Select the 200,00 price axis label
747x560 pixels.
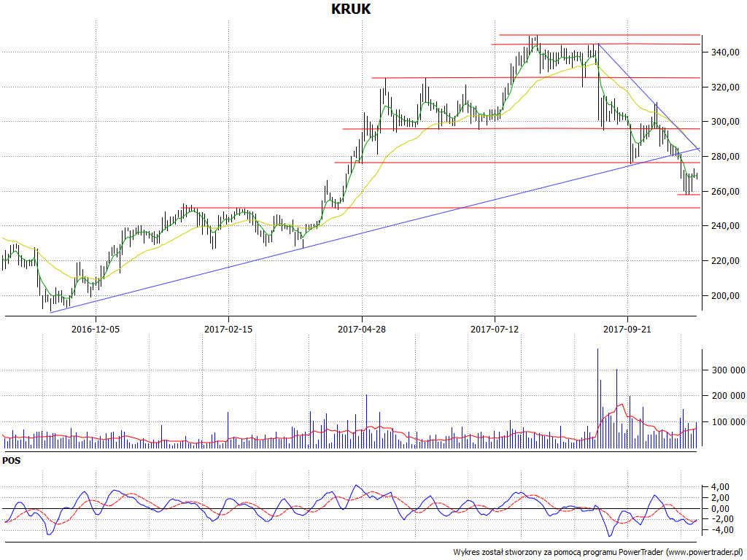pyautogui.click(x=726, y=296)
